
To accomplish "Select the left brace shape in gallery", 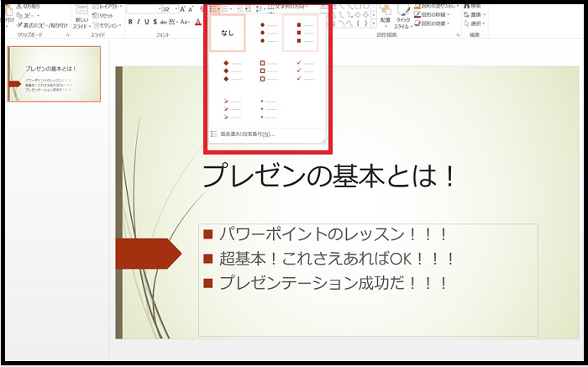I will (358, 24).
